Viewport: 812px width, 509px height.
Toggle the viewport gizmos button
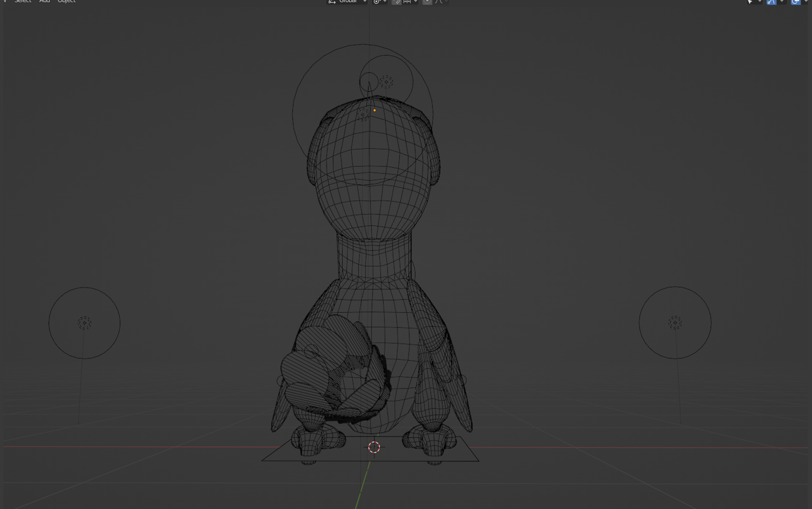tap(771, 2)
